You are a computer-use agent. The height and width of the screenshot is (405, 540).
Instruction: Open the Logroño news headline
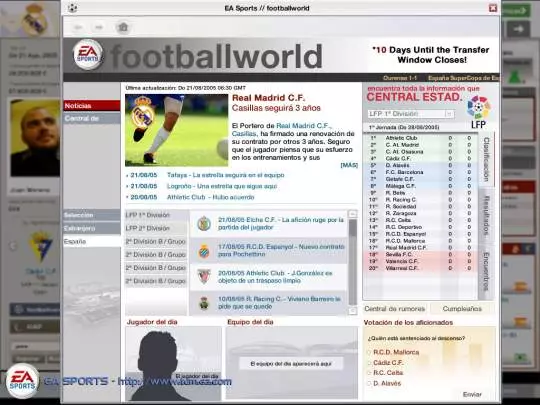tap(222, 186)
